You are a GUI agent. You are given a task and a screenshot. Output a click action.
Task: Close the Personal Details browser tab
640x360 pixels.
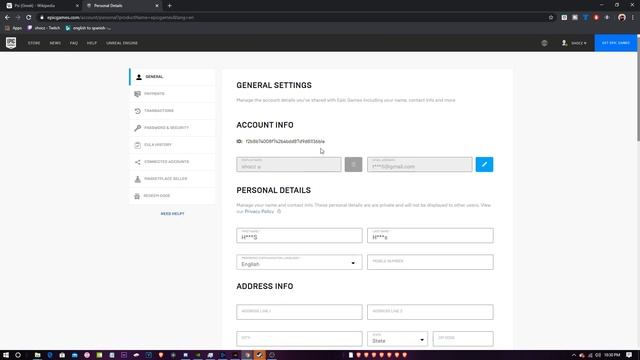pos(157,6)
